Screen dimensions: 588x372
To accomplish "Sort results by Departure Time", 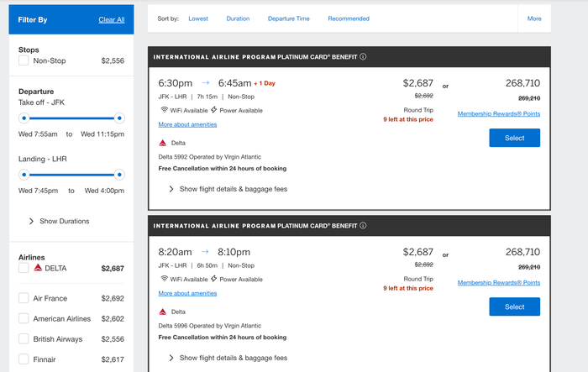I will pyautogui.click(x=288, y=18).
